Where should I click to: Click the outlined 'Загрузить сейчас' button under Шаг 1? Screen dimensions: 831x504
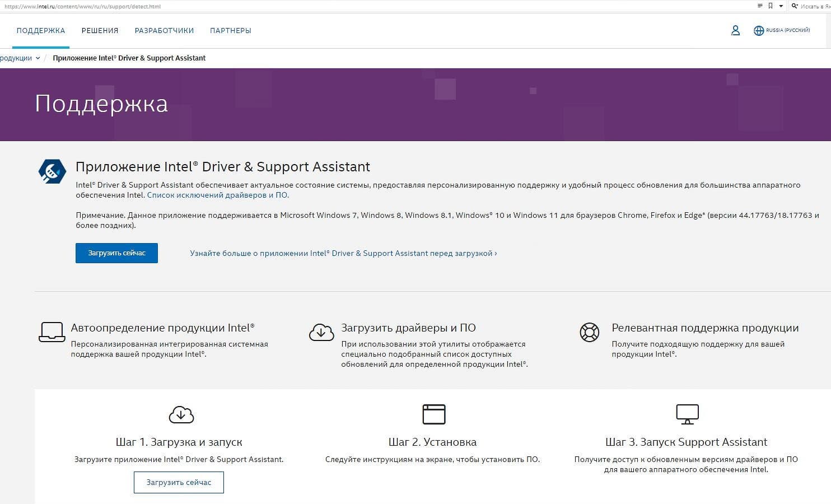click(x=179, y=482)
